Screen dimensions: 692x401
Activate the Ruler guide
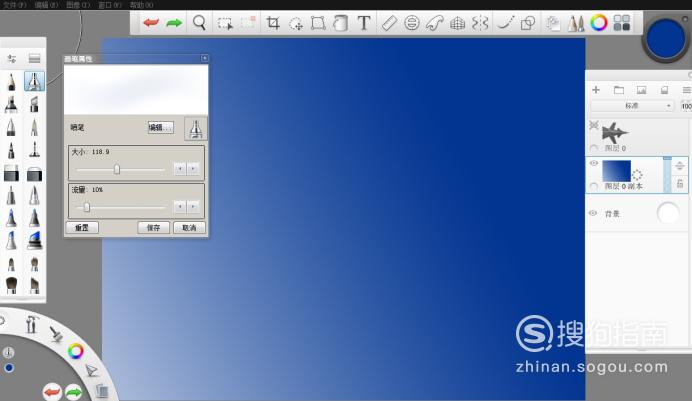[389, 22]
